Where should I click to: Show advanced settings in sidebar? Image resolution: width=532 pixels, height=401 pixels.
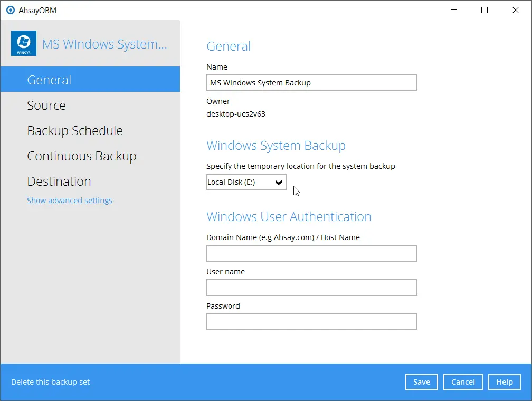[x=70, y=200]
